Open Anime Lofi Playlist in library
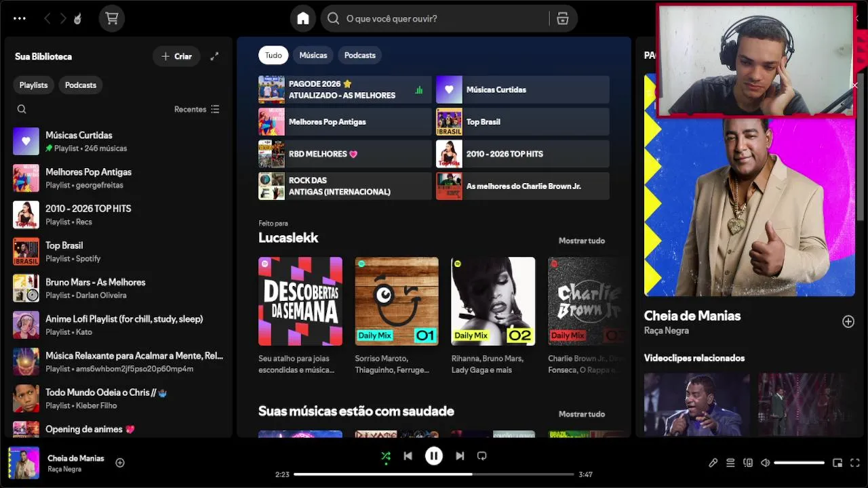 pos(119,325)
